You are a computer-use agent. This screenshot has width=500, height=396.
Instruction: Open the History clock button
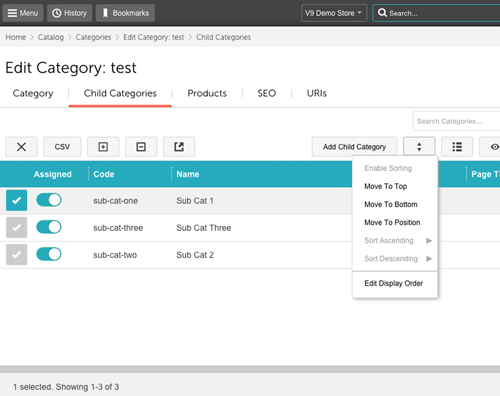pos(69,13)
